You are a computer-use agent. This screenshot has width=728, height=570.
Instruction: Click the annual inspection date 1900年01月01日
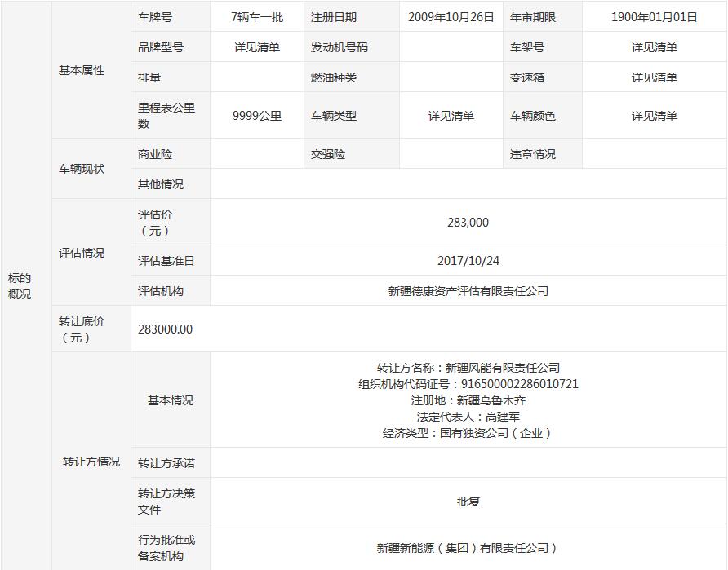(654, 17)
